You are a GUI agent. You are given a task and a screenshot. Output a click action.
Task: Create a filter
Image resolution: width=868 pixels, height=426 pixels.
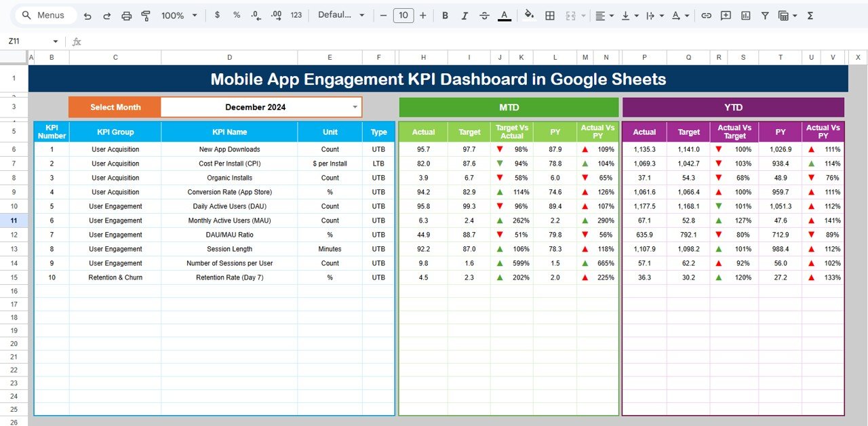pyautogui.click(x=764, y=15)
